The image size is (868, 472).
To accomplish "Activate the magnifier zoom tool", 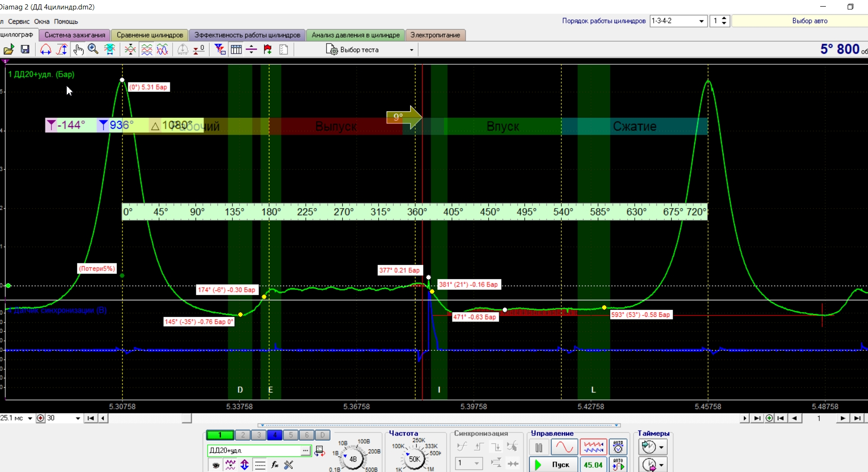I will [x=93, y=50].
